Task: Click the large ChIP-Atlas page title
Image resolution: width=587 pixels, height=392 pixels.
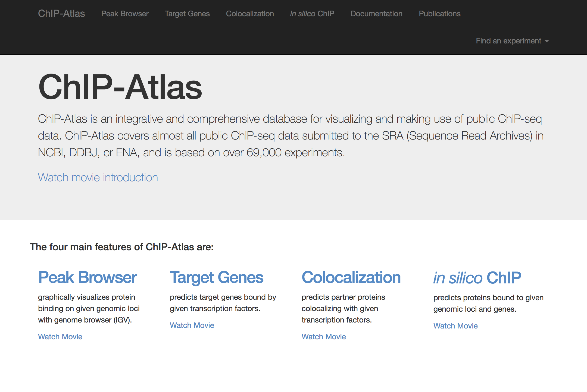Action: 120,87
